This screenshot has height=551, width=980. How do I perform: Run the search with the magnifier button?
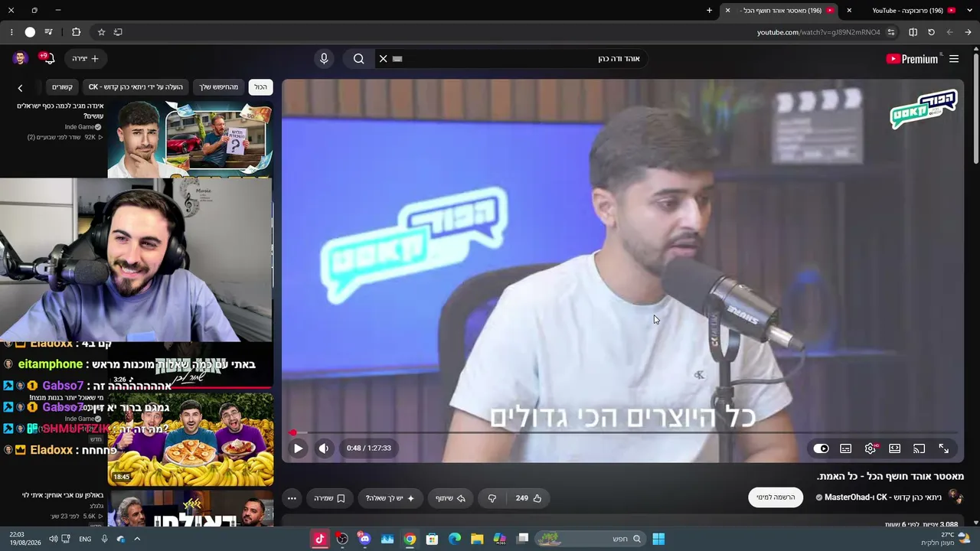[x=359, y=59]
